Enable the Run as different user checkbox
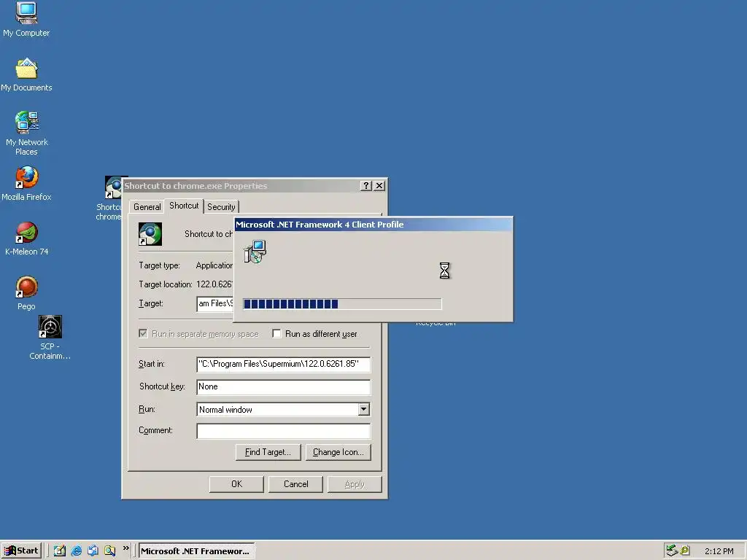The height and width of the screenshot is (560, 747). (276, 333)
